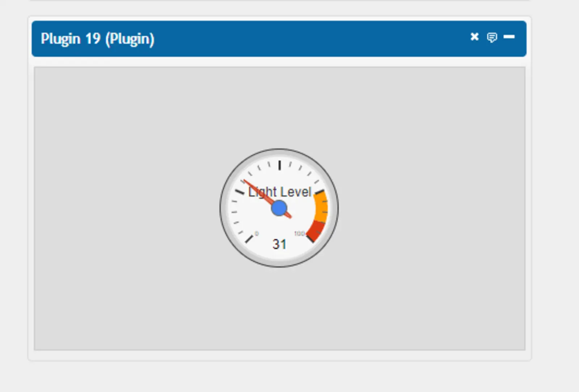This screenshot has width=579, height=392.
Task: Click the major tick beside the 0 label
Action: click(x=249, y=239)
